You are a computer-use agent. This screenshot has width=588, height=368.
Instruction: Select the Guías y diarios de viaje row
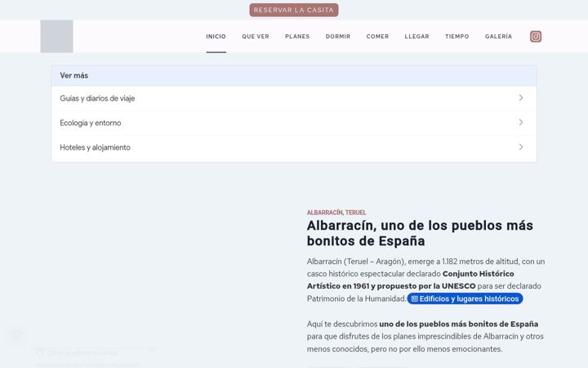click(x=294, y=98)
